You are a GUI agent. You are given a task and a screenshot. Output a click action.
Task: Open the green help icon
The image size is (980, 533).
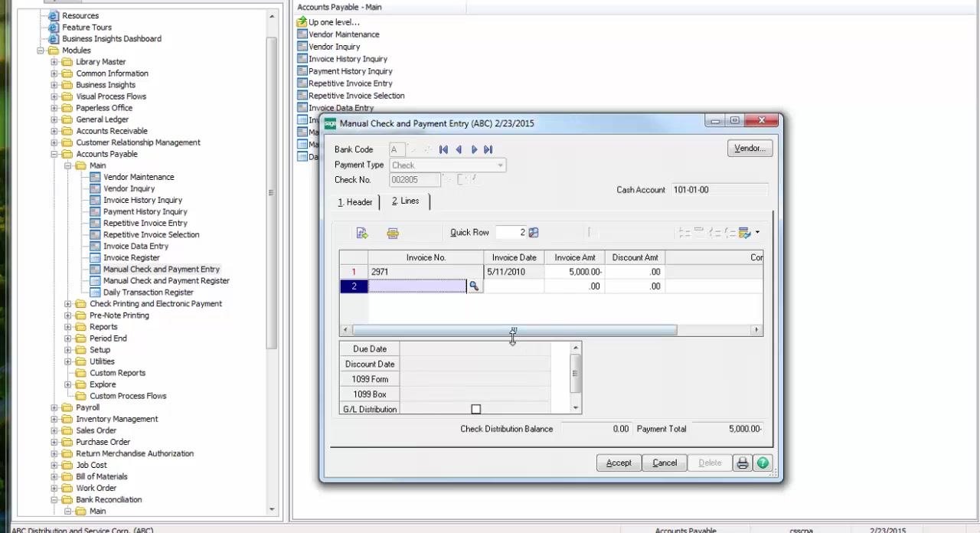763,463
